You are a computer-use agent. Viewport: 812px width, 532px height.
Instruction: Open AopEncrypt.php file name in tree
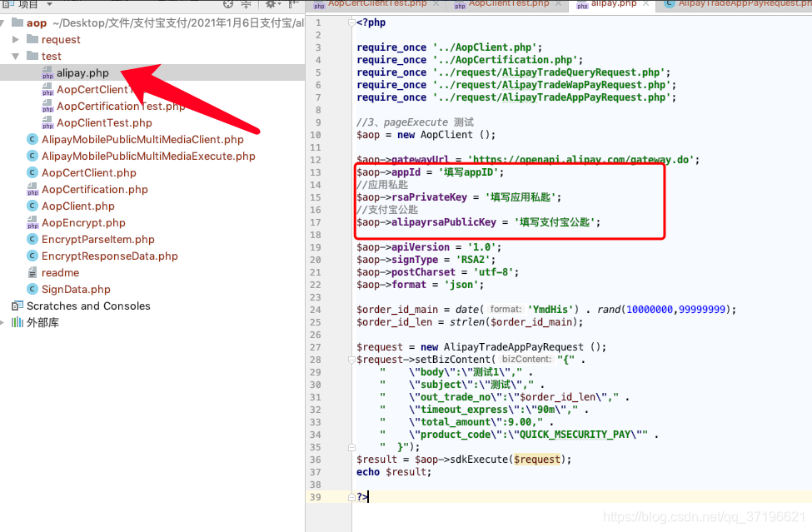click(83, 223)
